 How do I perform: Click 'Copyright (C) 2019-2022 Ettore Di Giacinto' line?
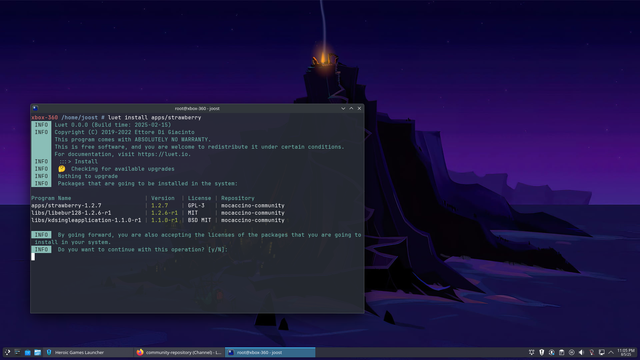tap(124, 132)
